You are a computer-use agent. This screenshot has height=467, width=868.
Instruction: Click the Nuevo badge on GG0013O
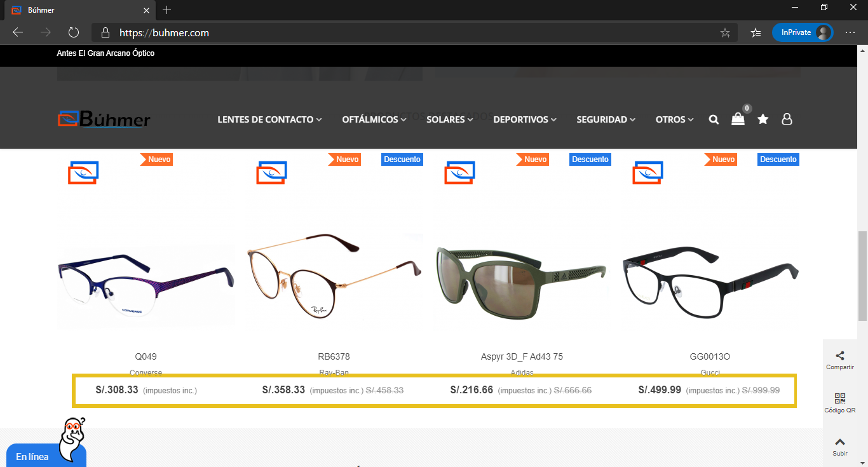721,159
